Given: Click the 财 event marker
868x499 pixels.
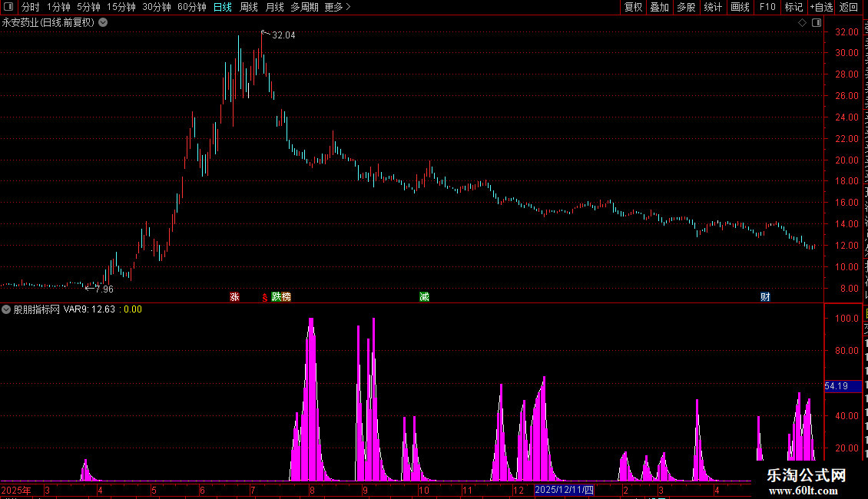Looking at the screenshot, I should (x=765, y=297).
